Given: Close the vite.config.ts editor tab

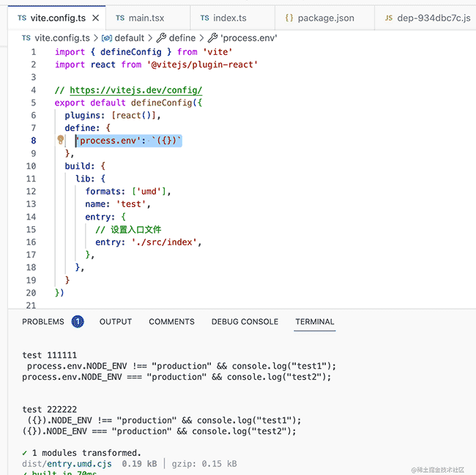Looking at the screenshot, I should [95, 18].
